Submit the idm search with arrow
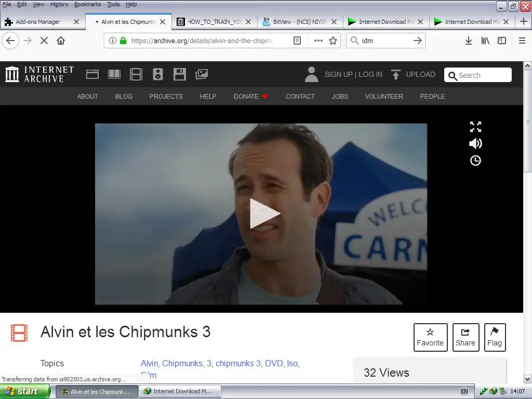This screenshot has height=399, width=532. coord(418,41)
